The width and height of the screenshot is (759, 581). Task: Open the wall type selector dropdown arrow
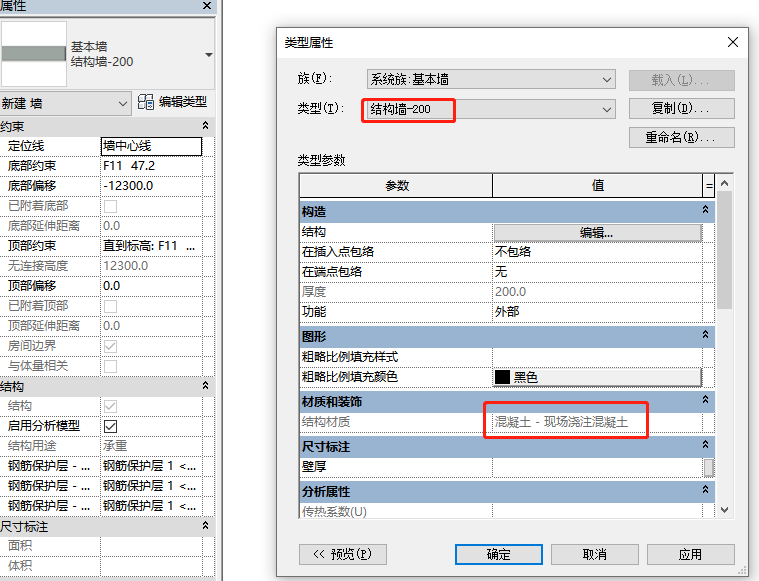tap(209, 55)
